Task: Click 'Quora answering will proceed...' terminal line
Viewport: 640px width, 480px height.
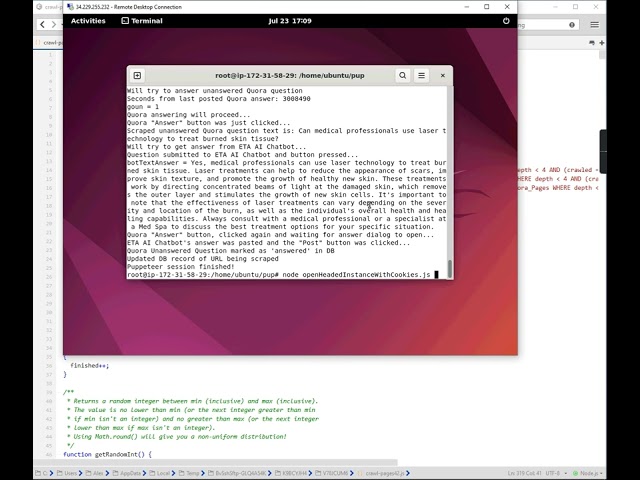Action: [188, 115]
